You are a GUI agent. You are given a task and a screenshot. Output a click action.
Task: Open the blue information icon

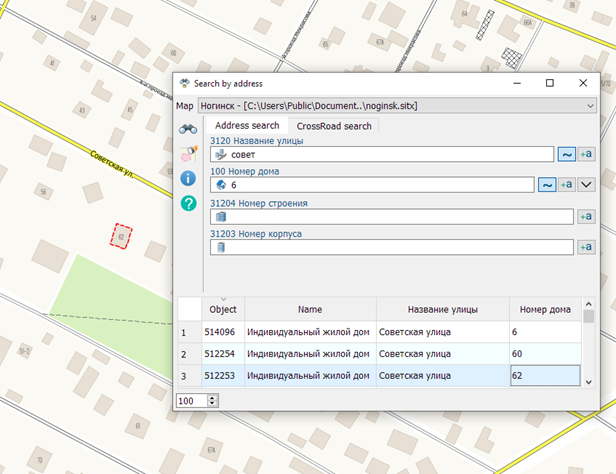tap(187, 178)
